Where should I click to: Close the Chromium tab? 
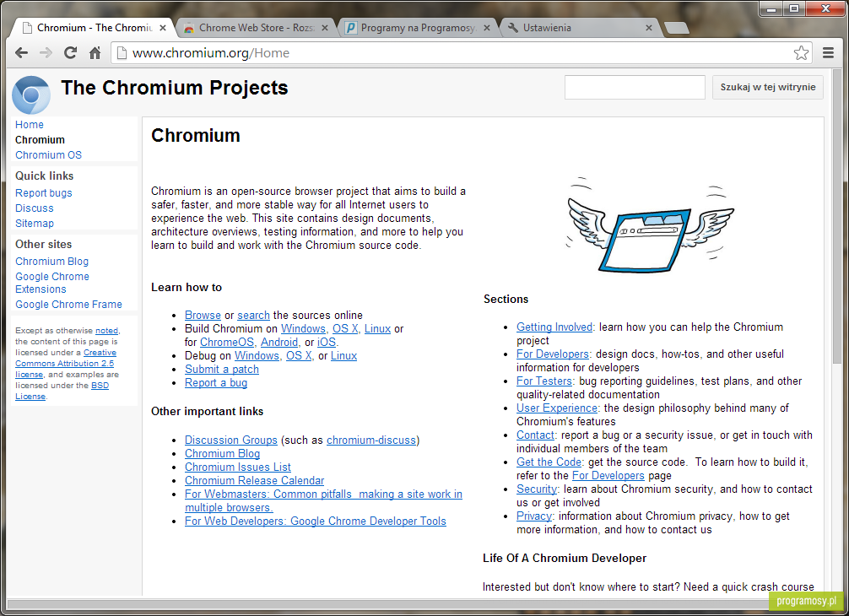[x=162, y=28]
